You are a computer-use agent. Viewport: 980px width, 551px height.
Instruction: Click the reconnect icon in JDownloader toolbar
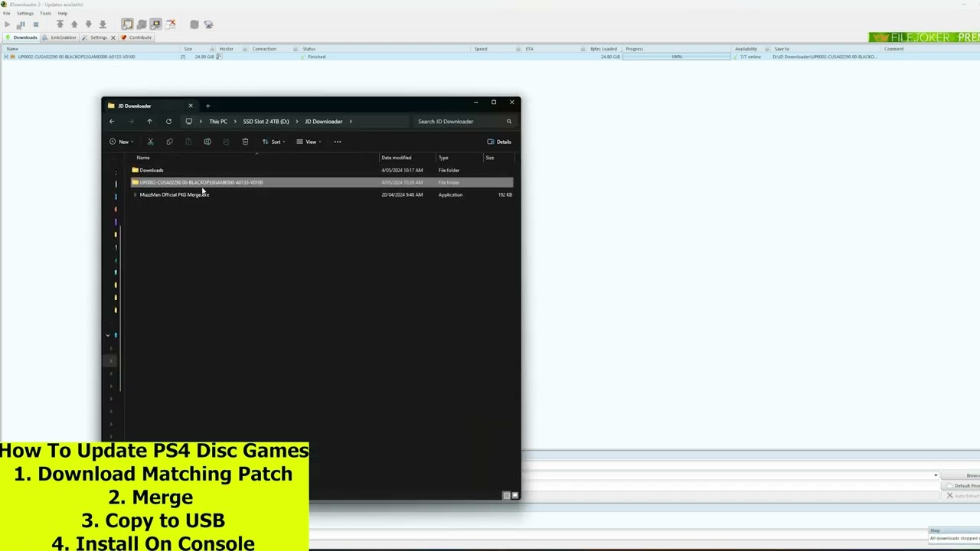pos(194,24)
